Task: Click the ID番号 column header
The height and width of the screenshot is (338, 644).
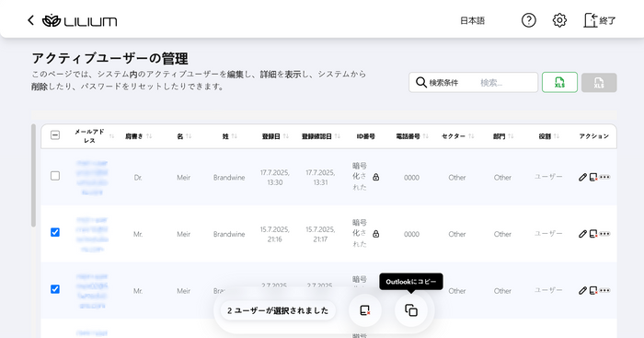Action: click(x=365, y=136)
